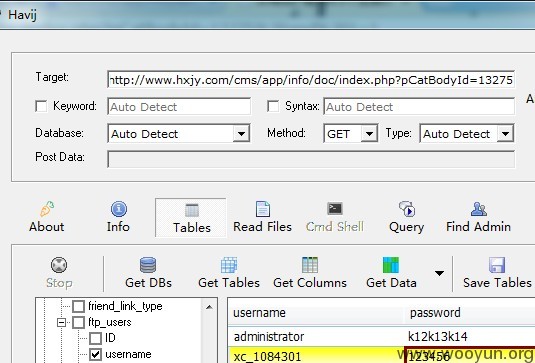Image resolution: width=535 pixels, height=363 pixels.
Task: Select the ID column tree label
Action: (x=110, y=338)
